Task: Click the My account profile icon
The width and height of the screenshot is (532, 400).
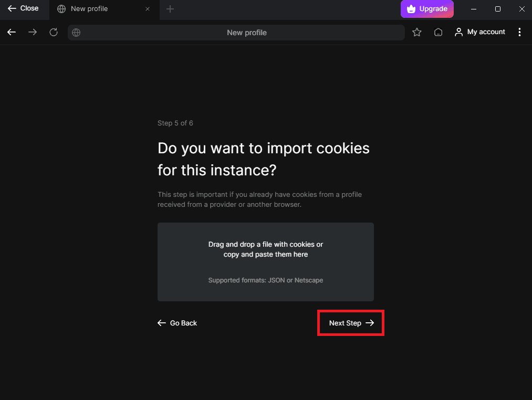Action: point(459,32)
